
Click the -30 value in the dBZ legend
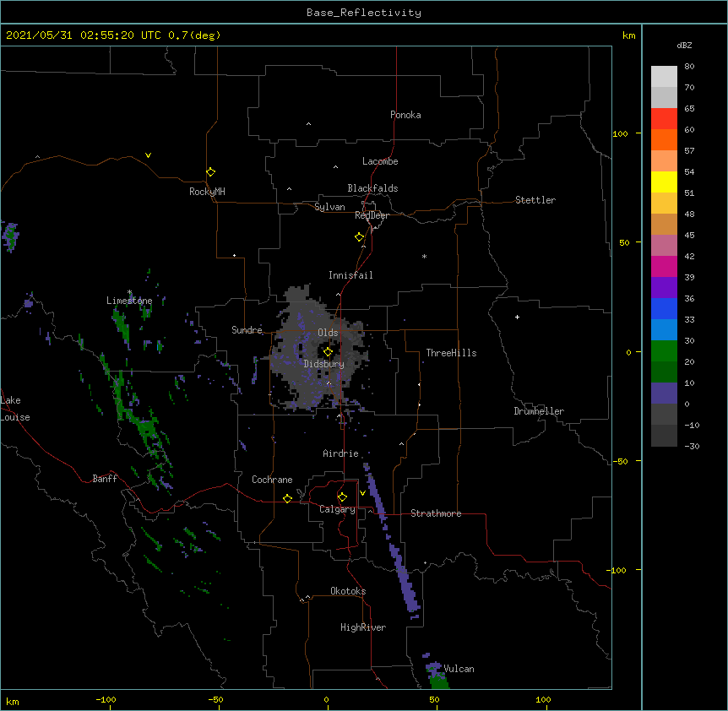(692, 446)
